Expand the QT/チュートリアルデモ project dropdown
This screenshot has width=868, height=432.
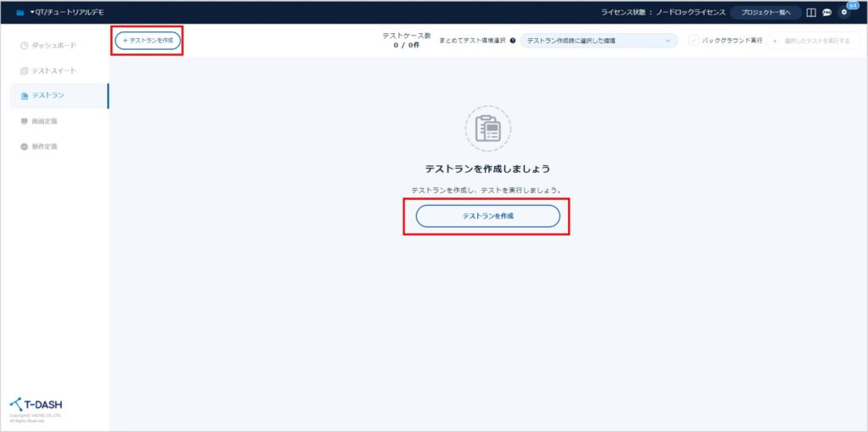coord(66,13)
